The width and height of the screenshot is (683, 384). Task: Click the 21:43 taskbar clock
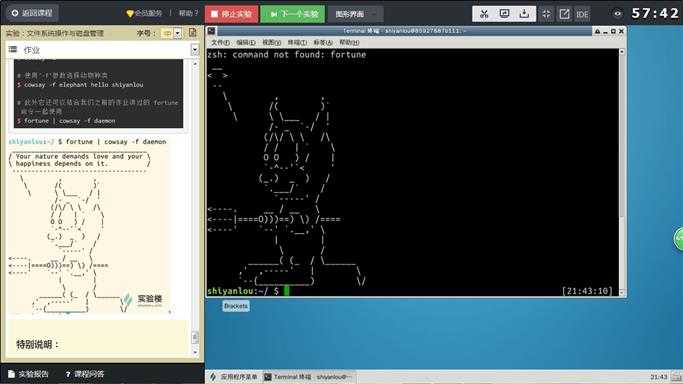coord(659,377)
